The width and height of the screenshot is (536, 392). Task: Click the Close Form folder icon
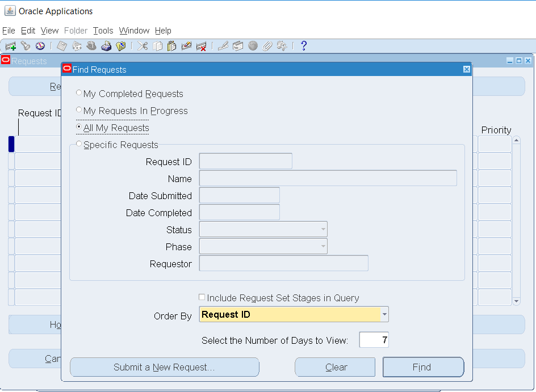121,46
